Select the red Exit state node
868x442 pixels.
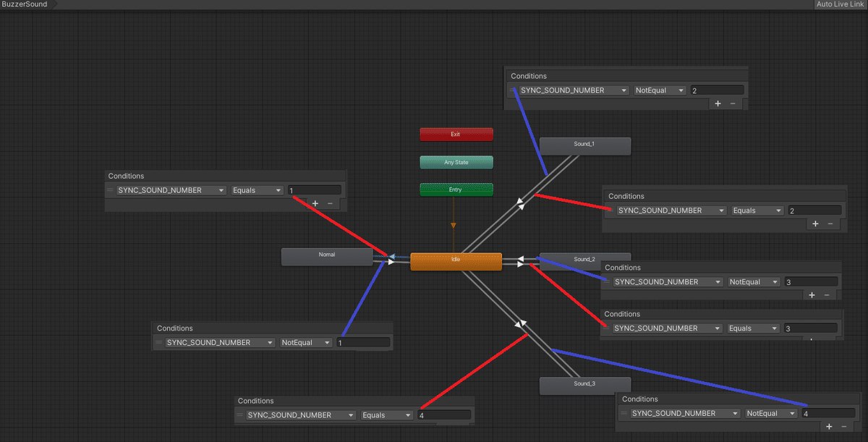[x=456, y=135]
